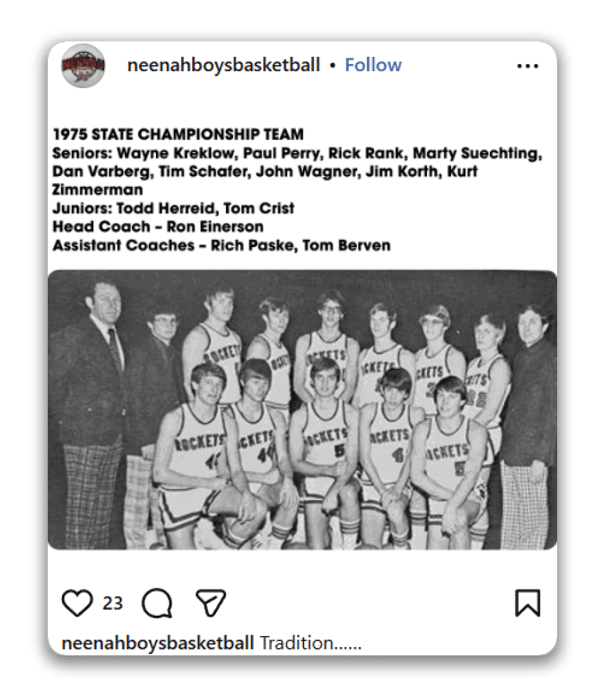Like the post with the heart icon
Image resolution: width=605 pixels, height=700 pixels.
coord(77,603)
